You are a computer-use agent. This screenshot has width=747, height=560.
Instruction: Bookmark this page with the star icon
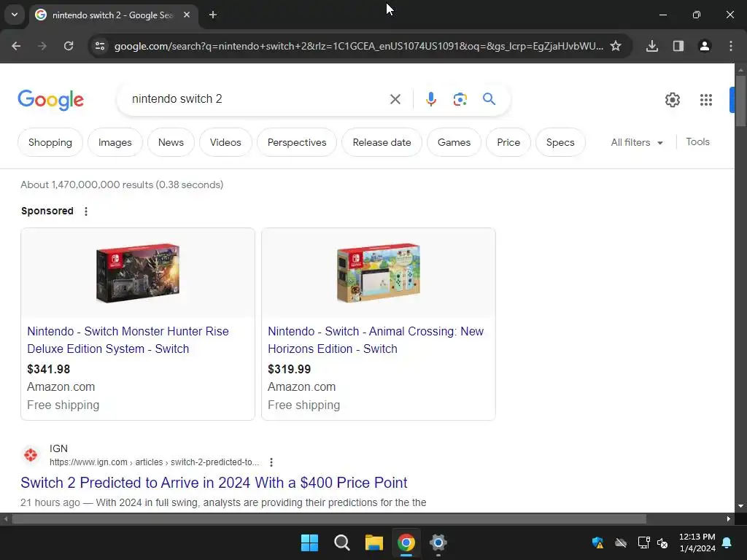click(x=616, y=46)
